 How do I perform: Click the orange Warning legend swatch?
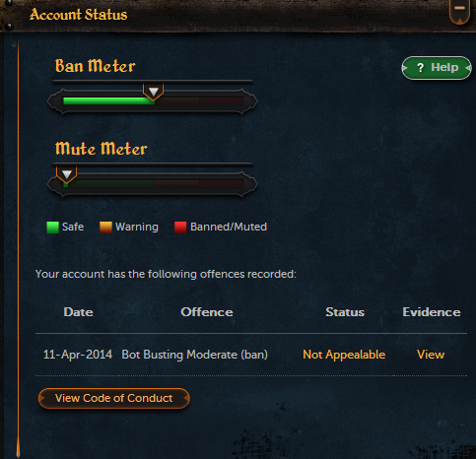[x=105, y=228]
